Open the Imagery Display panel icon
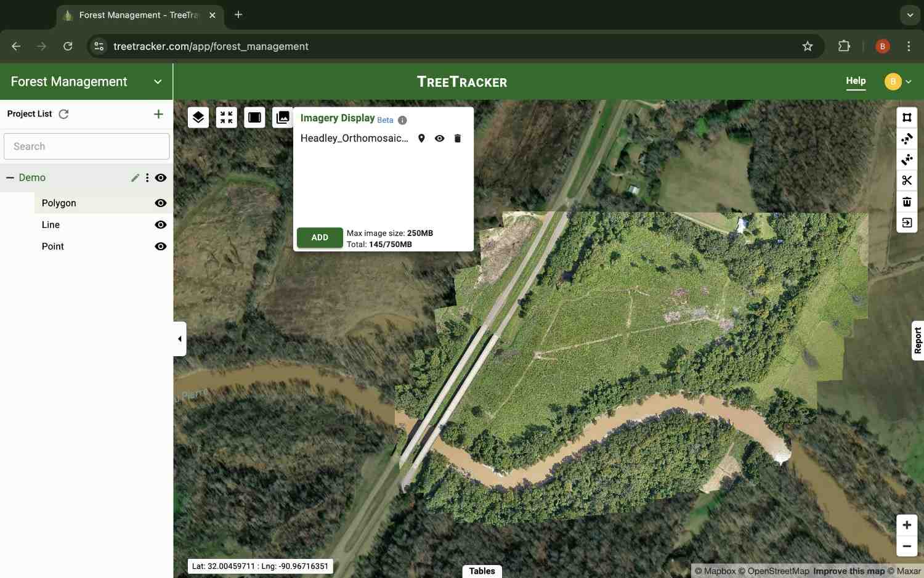The image size is (924, 578). (x=283, y=117)
